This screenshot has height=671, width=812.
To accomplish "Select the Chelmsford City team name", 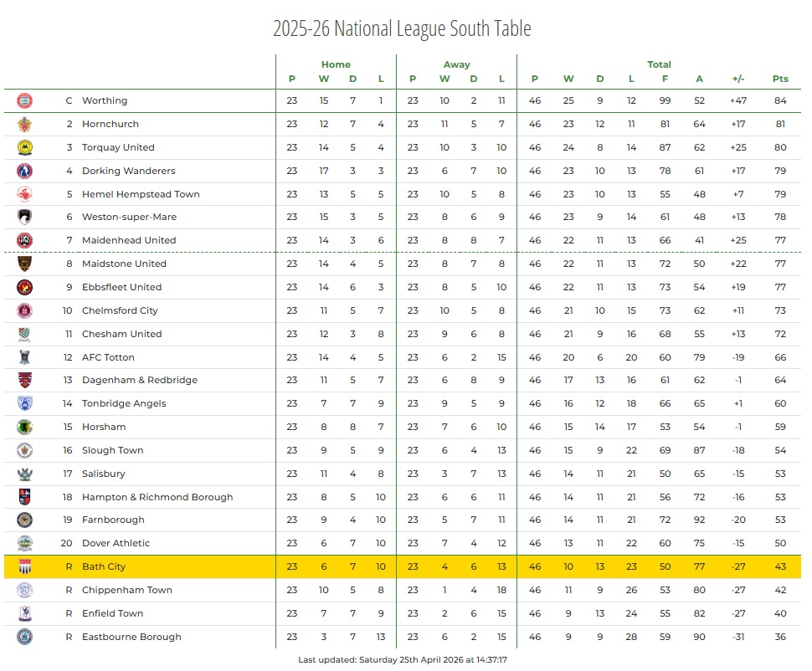I will (x=120, y=310).
